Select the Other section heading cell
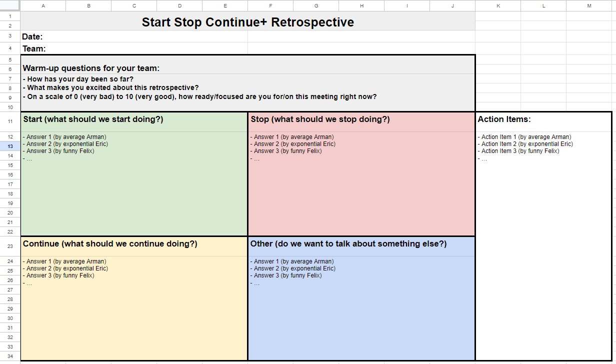The image size is (616, 364). (x=348, y=244)
